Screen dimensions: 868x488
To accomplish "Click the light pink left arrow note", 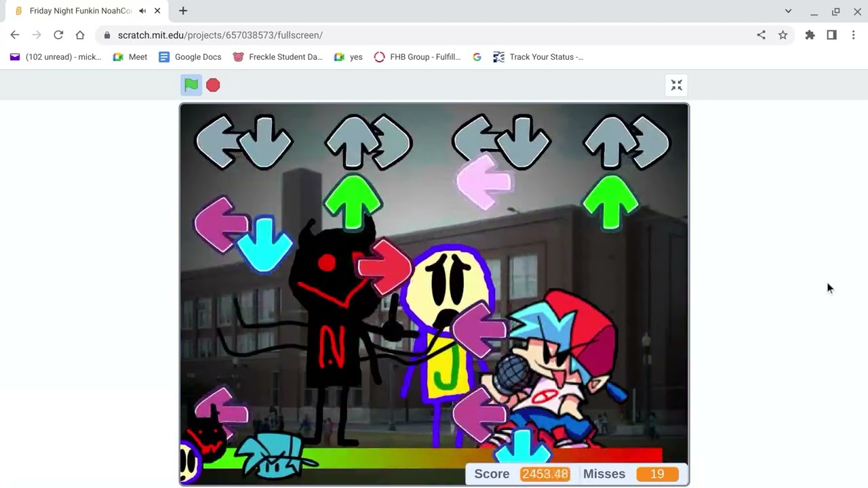I will [484, 182].
